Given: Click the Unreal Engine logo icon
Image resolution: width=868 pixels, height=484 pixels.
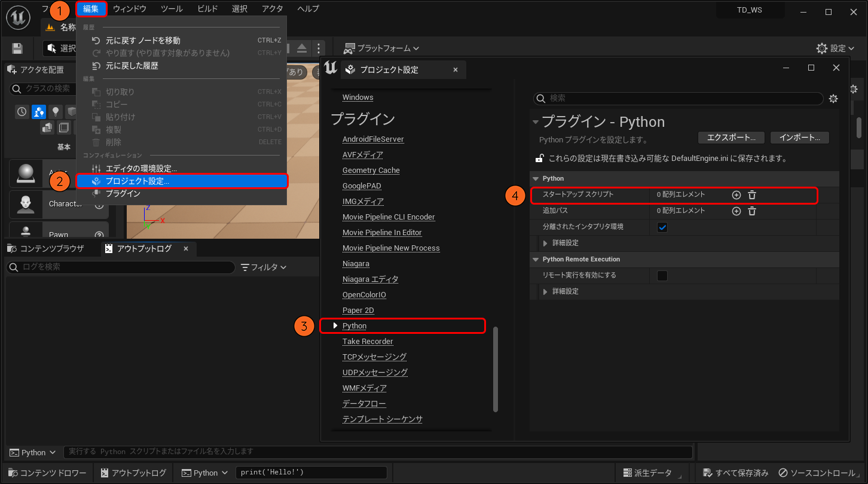Looking at the screenshot, I should [19, 18].
